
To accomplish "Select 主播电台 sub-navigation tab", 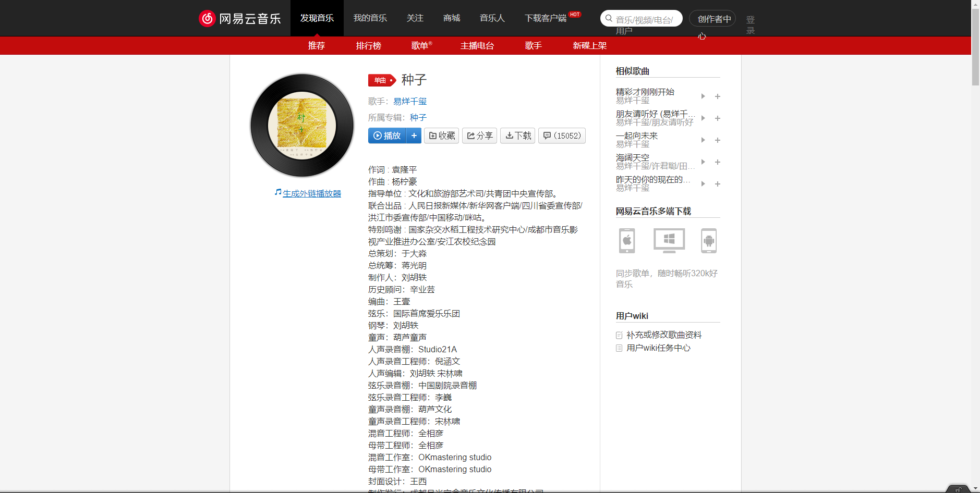I will (x=477, y=46).
